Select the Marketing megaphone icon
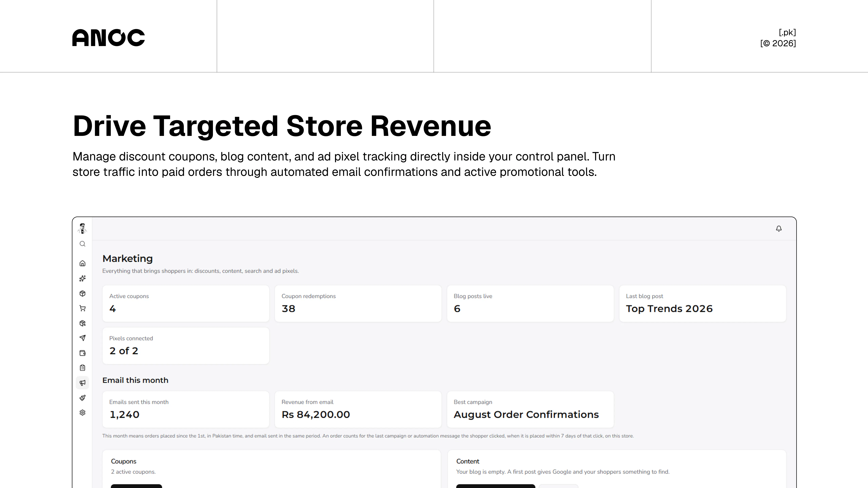Screen dimensions: 868x488 point(83,383)
